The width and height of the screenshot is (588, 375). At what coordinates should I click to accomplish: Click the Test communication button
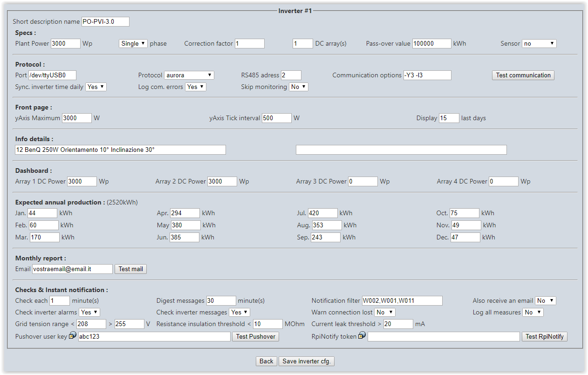coord(523,75)
